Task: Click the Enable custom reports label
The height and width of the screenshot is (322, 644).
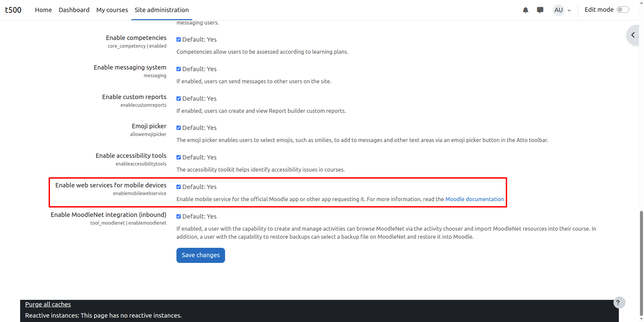Action: point(134,97)
